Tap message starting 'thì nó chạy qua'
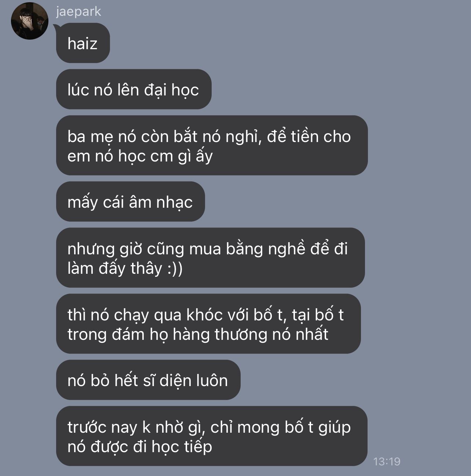 (208, 324)
